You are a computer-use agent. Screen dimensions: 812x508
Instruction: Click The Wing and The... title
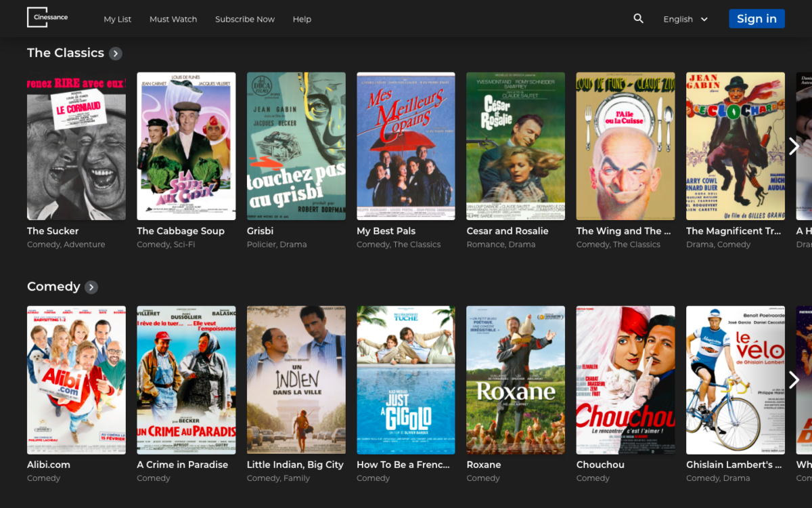click(x=624, y=231)
